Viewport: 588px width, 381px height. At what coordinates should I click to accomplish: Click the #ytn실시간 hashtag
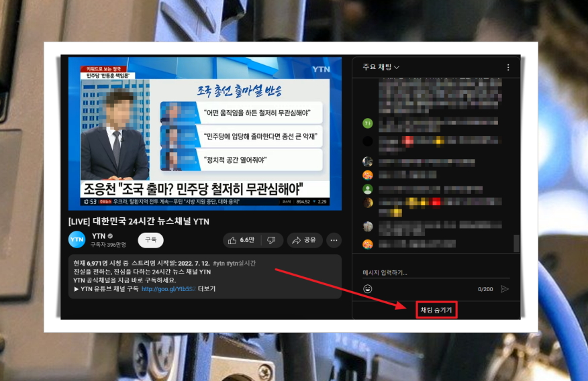pos(241,264)
